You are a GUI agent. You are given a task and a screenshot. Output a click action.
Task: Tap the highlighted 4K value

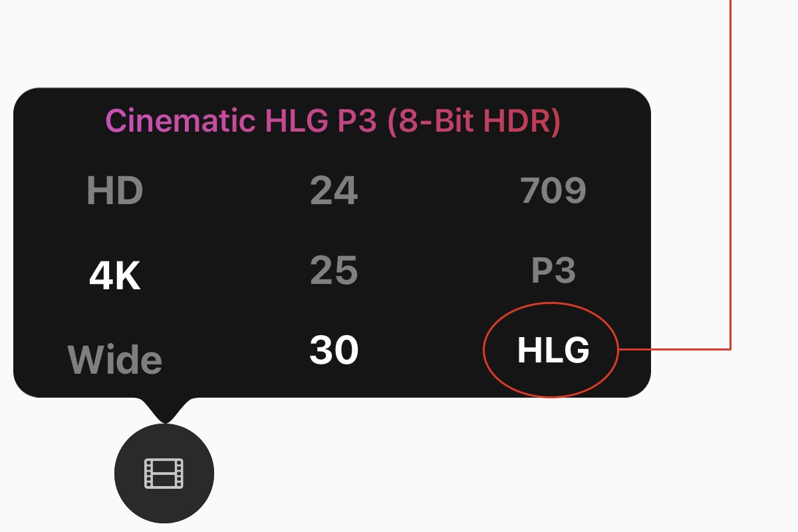tap(115, 277)
